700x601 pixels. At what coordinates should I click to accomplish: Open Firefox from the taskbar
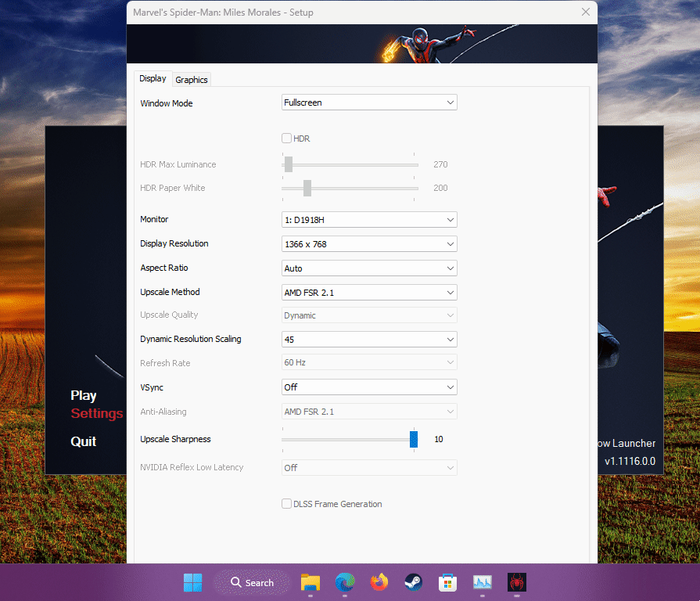tap(379, 582)
